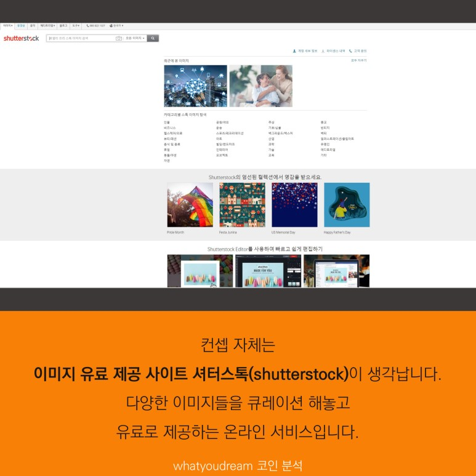Select the 일러스트레이션/클립아트 category
Image resolution: width=476 pixels, height=476 pixels.
click(337, 139)
